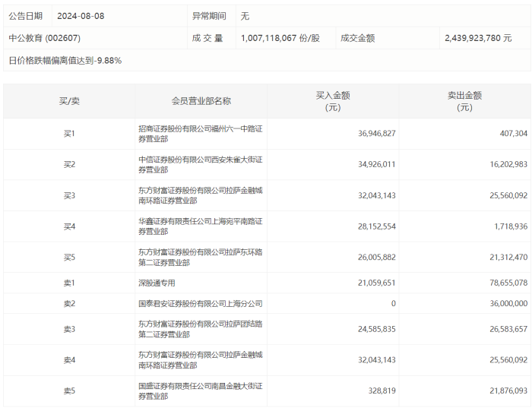Select buy amount 34,926,011

coord(377,164)
